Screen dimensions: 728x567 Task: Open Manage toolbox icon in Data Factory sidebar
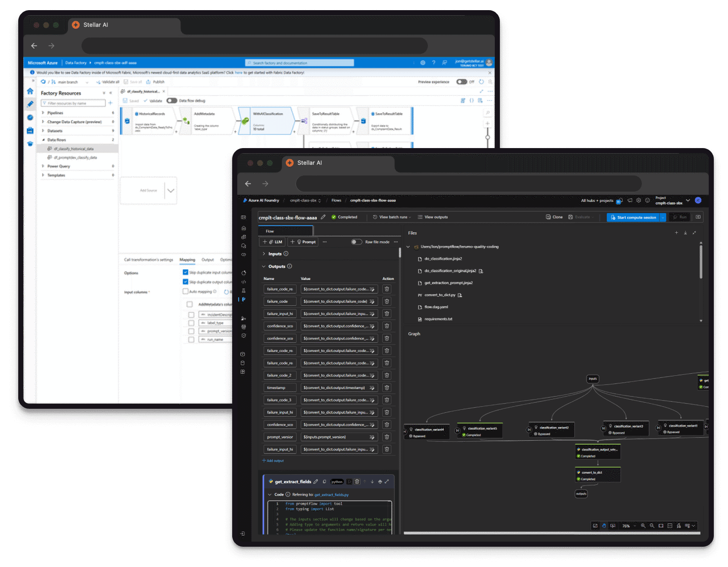tap(30, 130)
